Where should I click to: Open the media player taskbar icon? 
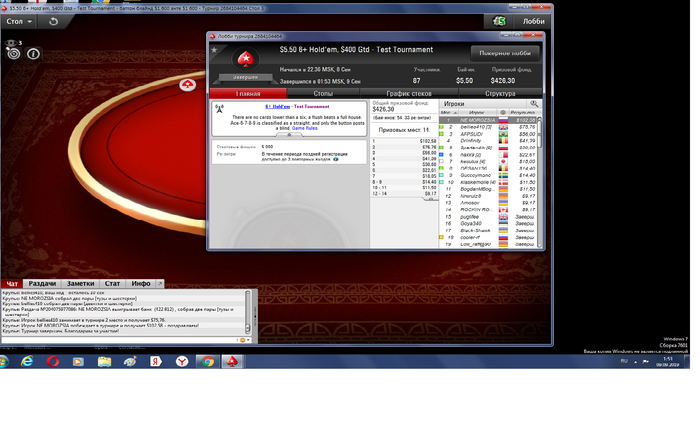point(78,361)
